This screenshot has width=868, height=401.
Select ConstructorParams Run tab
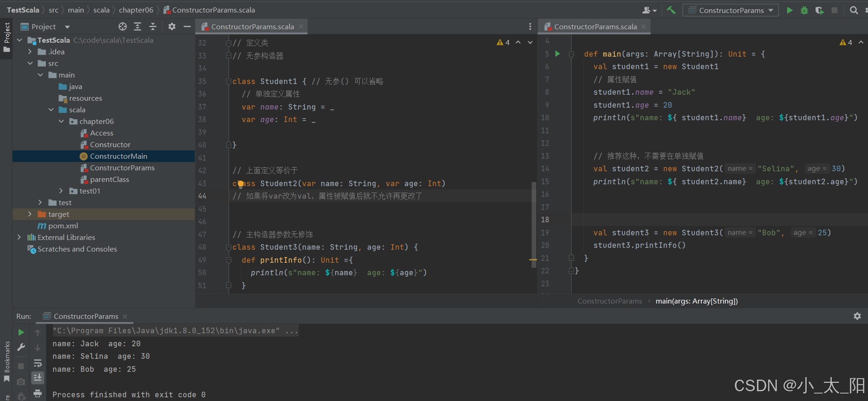[x=86, y=317]
